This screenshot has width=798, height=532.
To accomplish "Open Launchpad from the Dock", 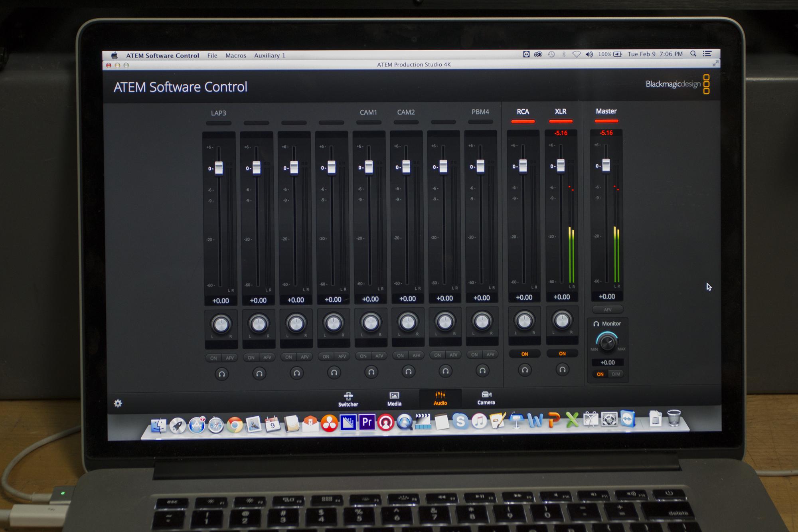I will 178,425.
